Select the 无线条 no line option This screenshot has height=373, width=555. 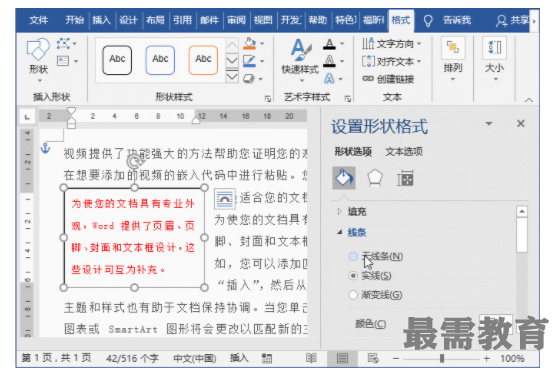click(376, 256)
